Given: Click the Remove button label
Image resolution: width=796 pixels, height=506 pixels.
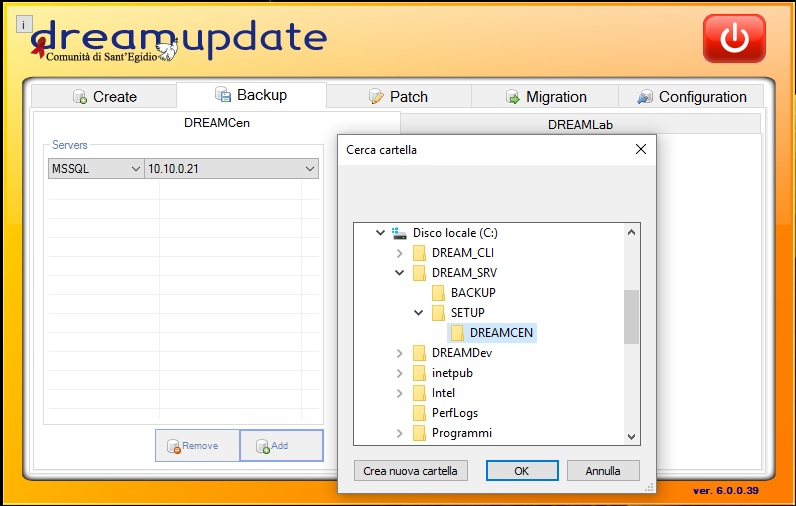Looking at the screenshot, I should (x=200, y=446).
